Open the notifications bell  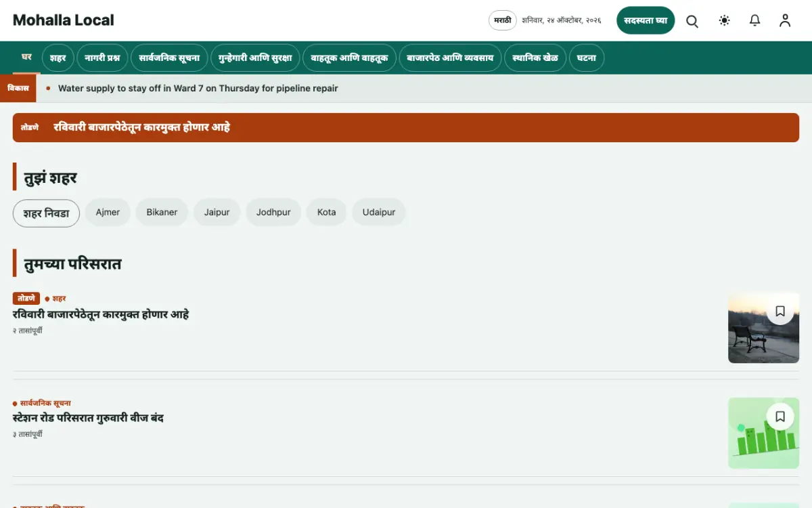[755, 21]
